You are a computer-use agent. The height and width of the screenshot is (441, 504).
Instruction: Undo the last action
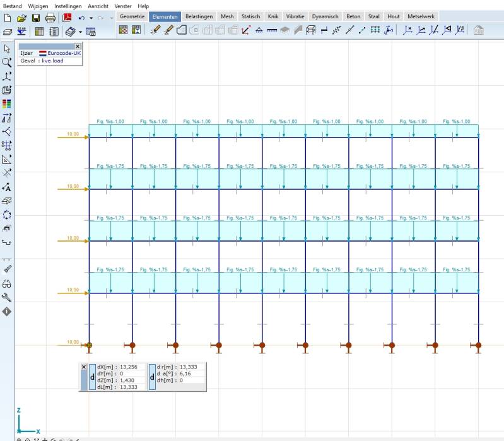[81, 18]
